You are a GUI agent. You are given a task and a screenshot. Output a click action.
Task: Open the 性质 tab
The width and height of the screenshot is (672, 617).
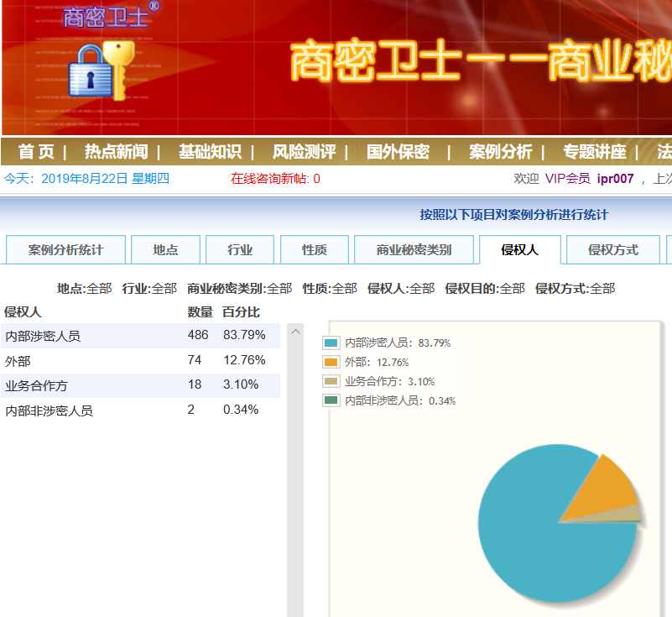point(315,249)
